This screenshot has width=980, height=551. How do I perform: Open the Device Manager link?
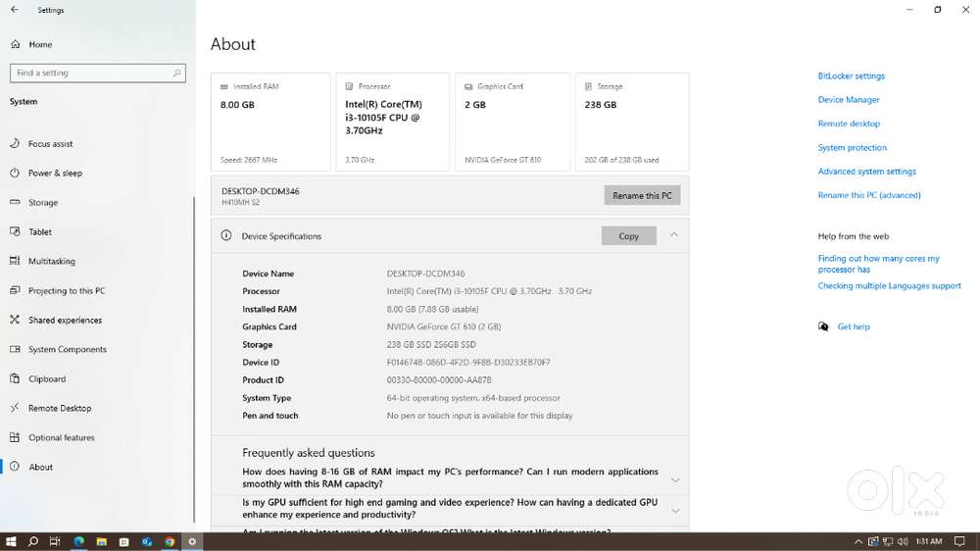click(849, 100)
